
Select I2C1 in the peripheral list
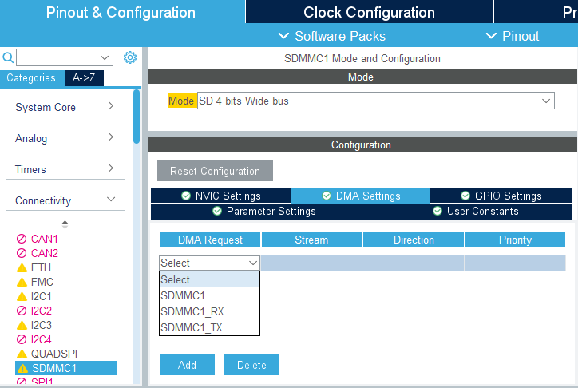pyautogui.click(x=42, y=296)
